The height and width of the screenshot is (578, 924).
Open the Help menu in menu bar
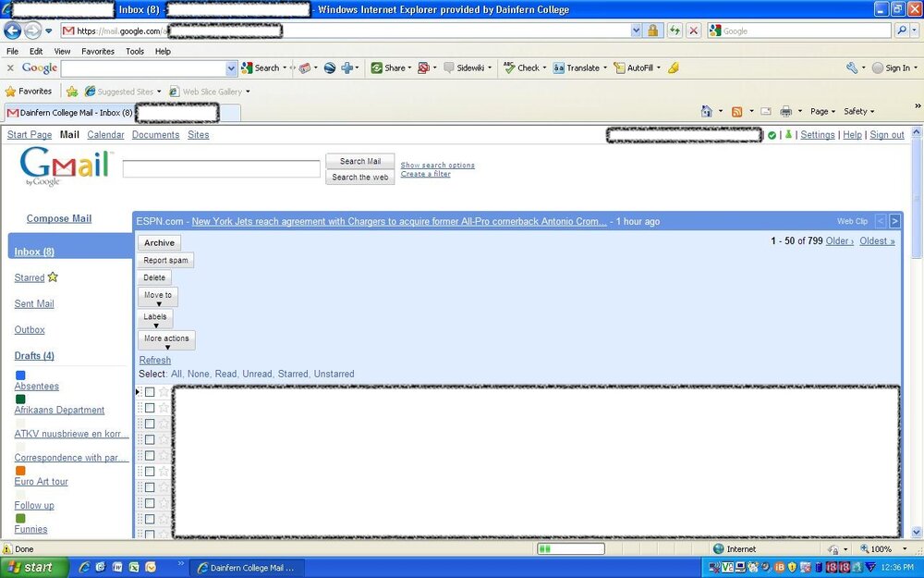pos(163,51)
